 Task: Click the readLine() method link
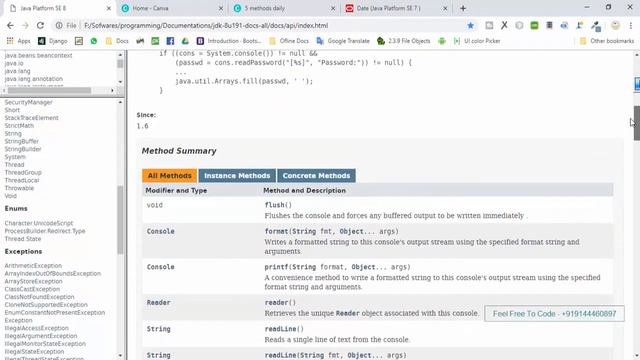(284, 329)
